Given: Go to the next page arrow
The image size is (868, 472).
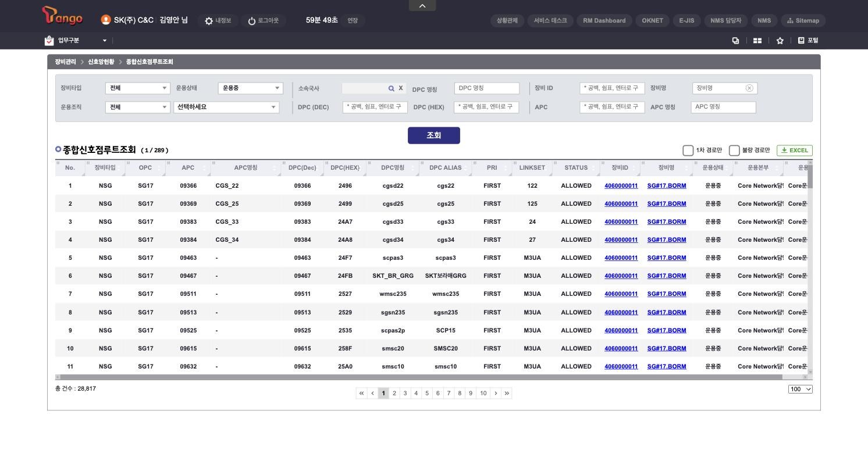Looking at the screenshot, I should pos(496,394).
